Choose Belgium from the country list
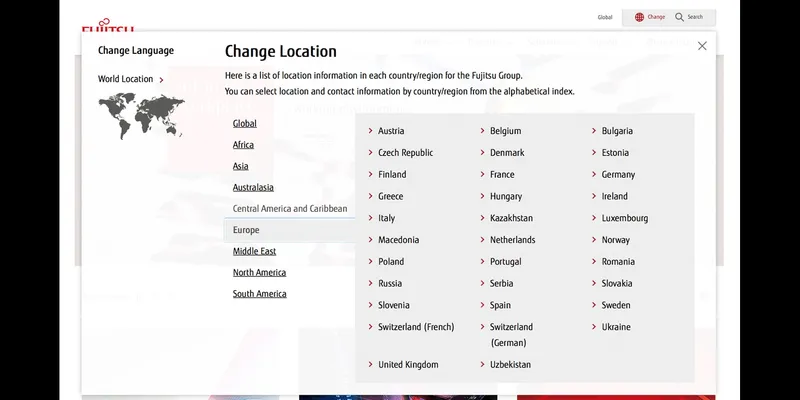This screenshot has width=800, height=400. click(x=505, y=131)
